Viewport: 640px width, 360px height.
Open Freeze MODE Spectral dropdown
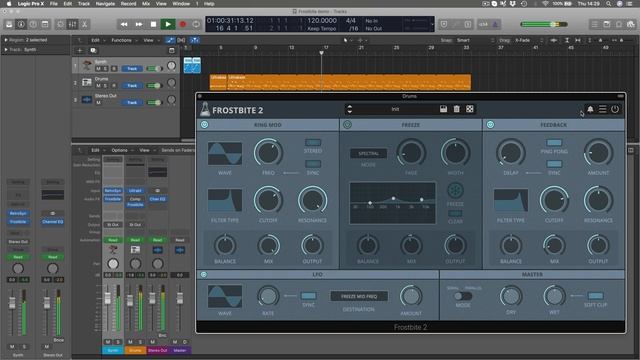(x=368, y=153)
